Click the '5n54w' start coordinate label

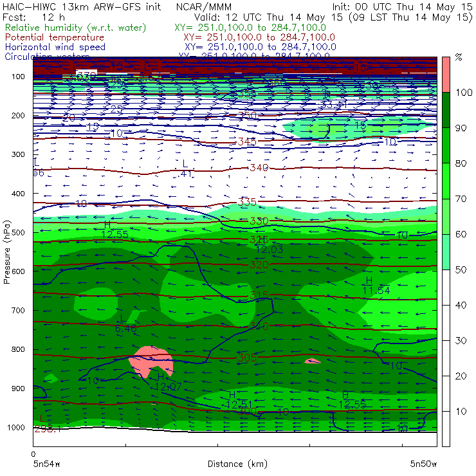pos(46,464)
